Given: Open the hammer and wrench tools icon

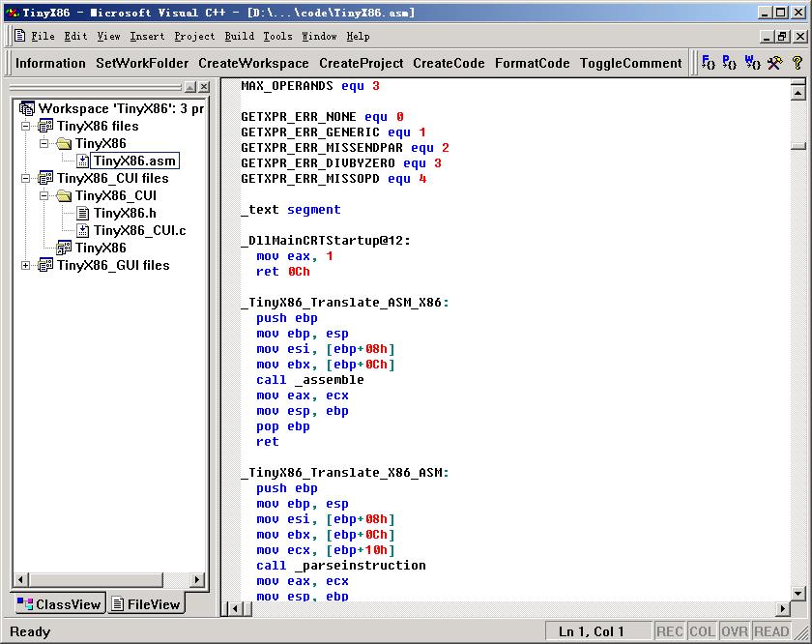Looking at the screenshot, I should [775, 63].
